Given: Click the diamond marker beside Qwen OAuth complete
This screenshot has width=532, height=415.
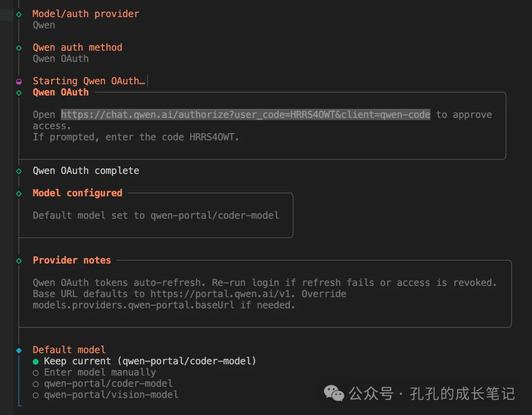Looking at the screenshot, I should [19, 171].
